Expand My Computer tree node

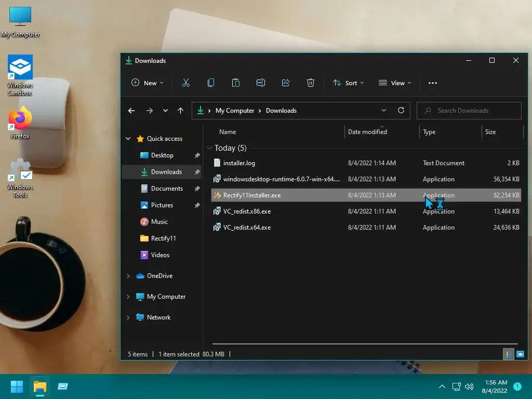(128, 297)
